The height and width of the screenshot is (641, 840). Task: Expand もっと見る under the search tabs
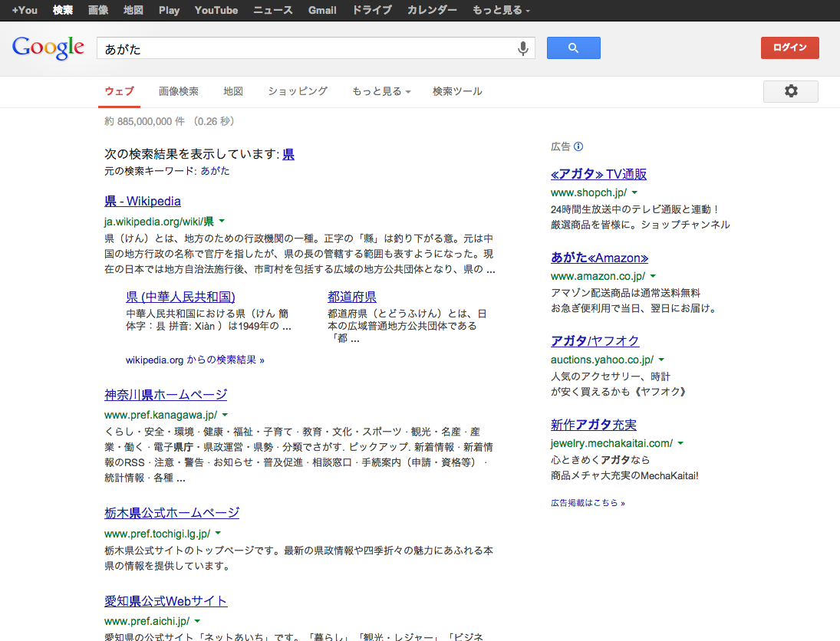pos(381,91)
